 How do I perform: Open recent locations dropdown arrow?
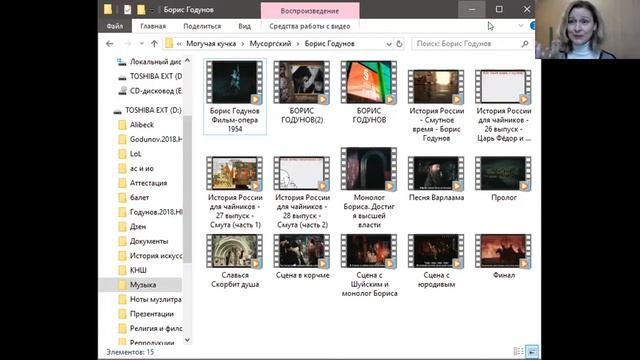pyautogui.click(x=141, y=44)
